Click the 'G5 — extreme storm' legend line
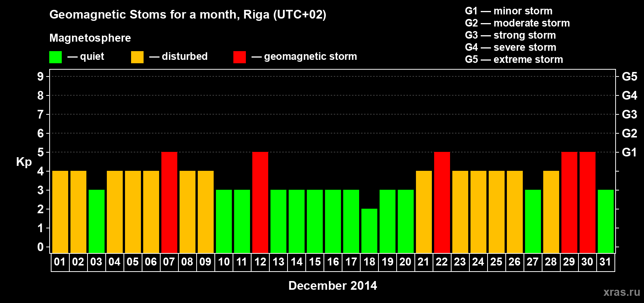 point(514,59)
